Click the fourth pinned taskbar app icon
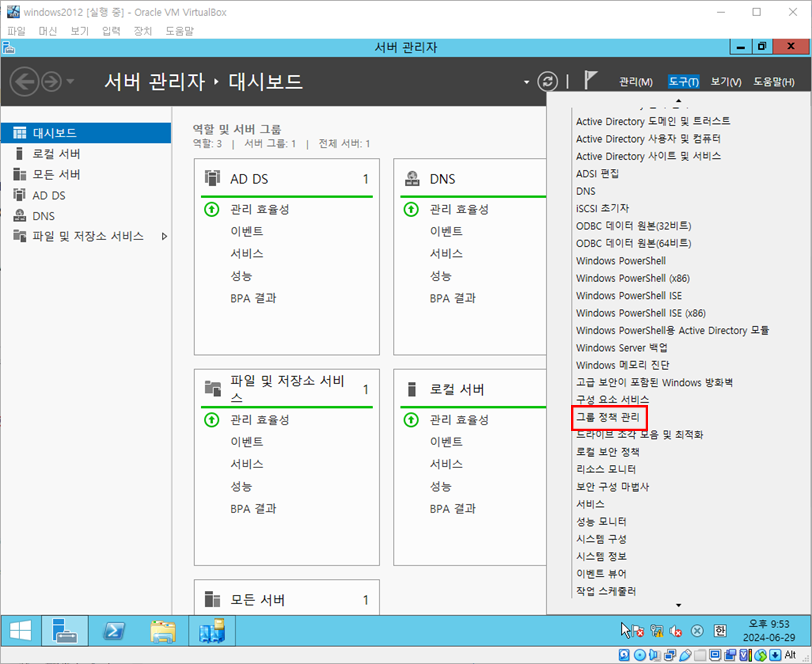This screenshot has height=664, width=812. click(x=212, y=630)
